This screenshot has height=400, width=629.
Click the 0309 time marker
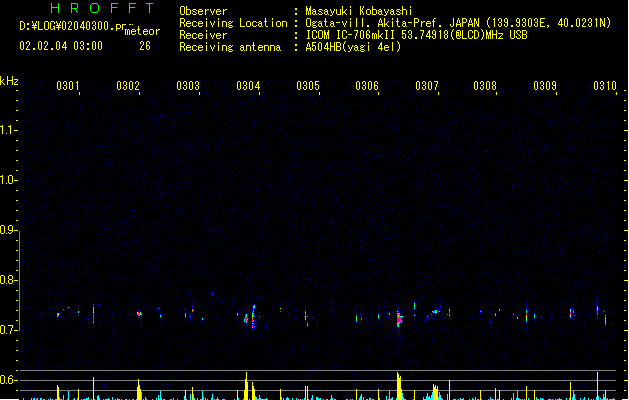pyautogui.click(x=545, y=86)
